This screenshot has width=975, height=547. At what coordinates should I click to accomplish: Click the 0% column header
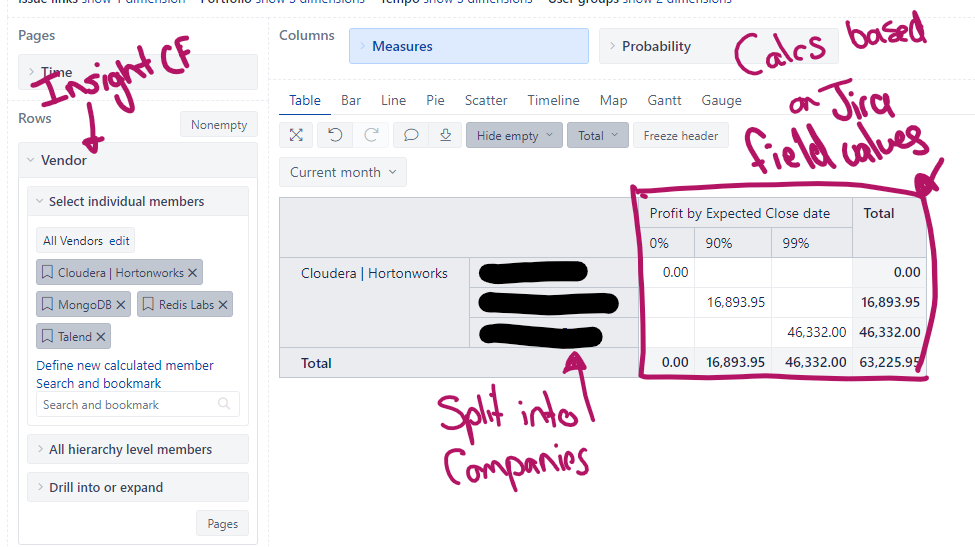[667, 243]
